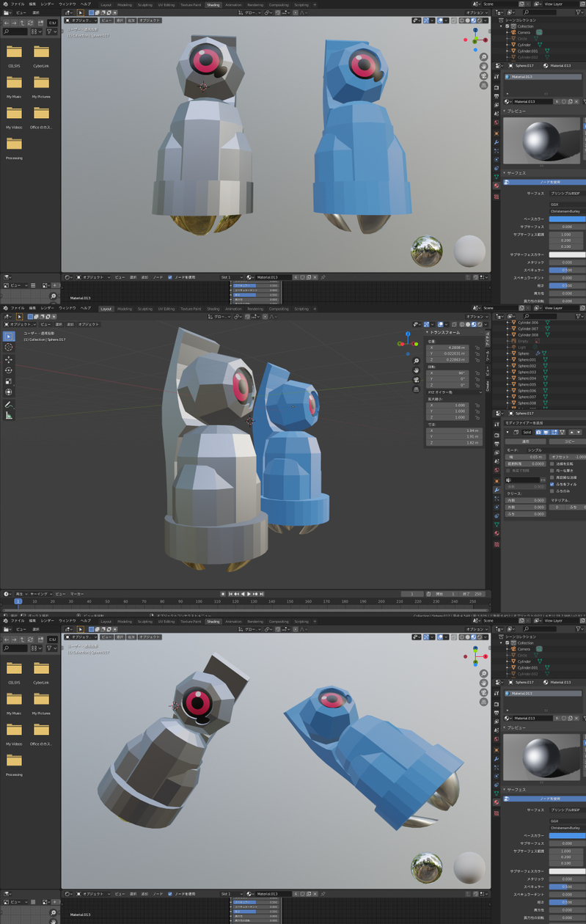The image size is (586, 924).
Task: Collapse the Solid modifier panel with its triangle
Action: coord(508,432)
